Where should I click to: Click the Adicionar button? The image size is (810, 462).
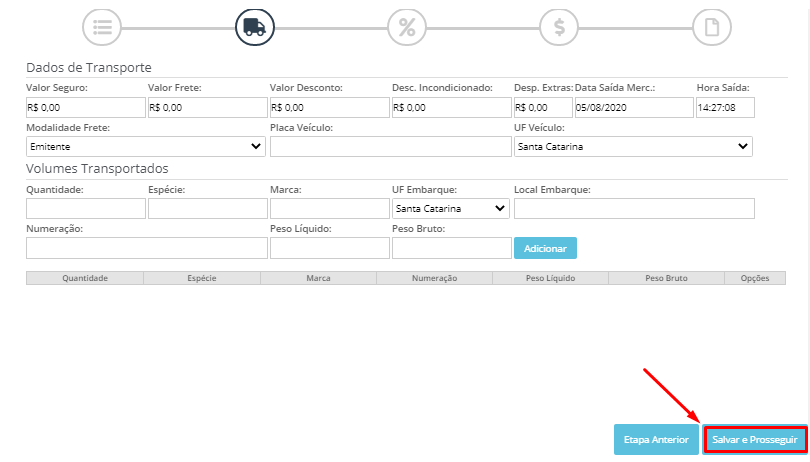[545, 248]
